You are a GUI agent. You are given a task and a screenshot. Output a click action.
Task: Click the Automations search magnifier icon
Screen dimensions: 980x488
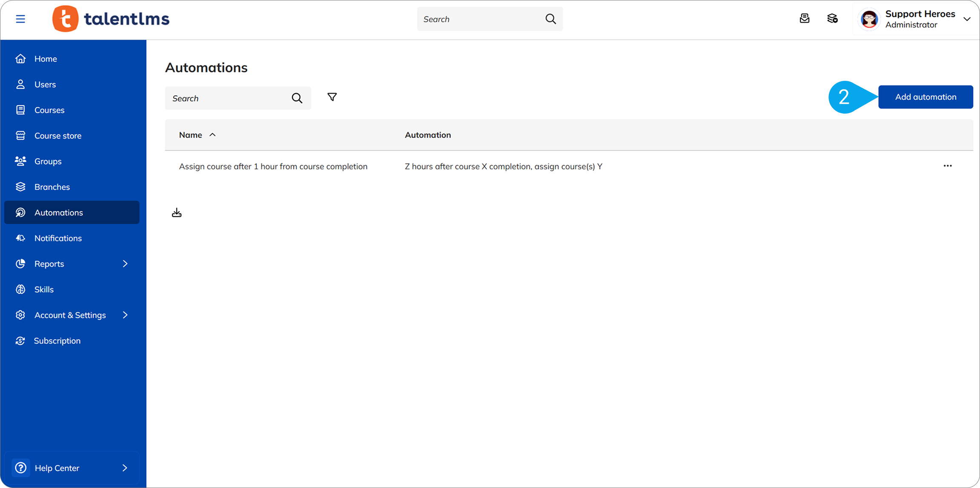point(297,98)
